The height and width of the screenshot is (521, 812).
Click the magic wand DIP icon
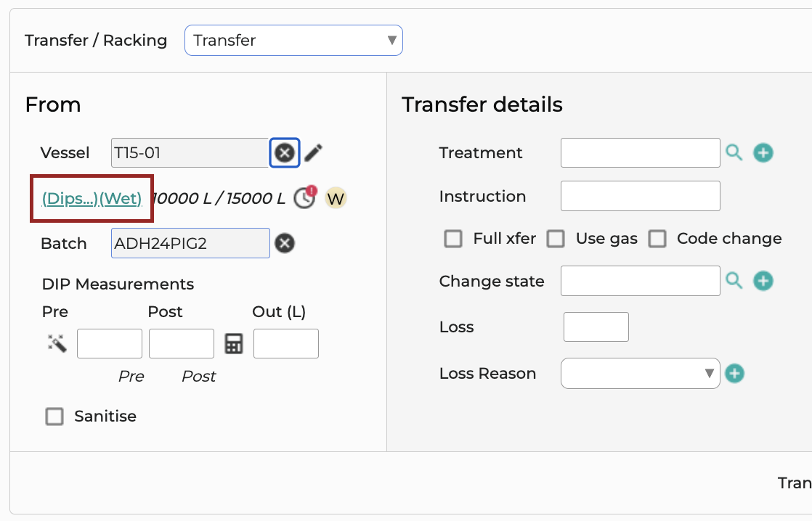[57, 343]
